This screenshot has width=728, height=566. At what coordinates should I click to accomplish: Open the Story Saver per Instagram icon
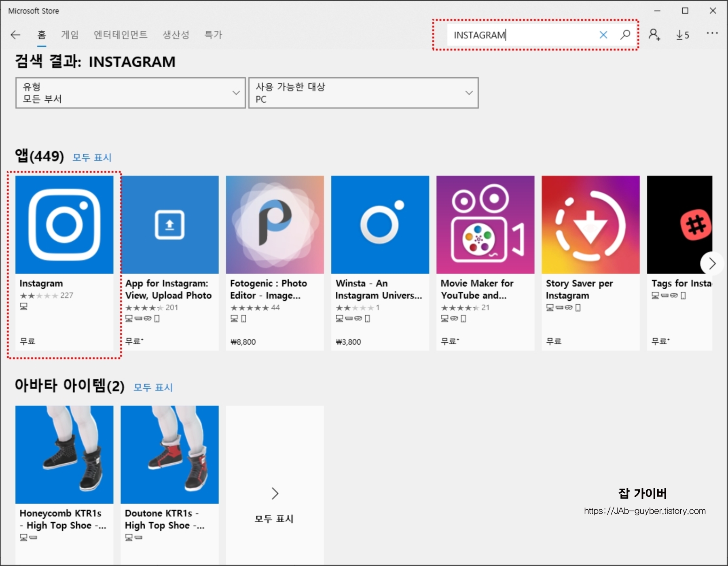point(590,224)
